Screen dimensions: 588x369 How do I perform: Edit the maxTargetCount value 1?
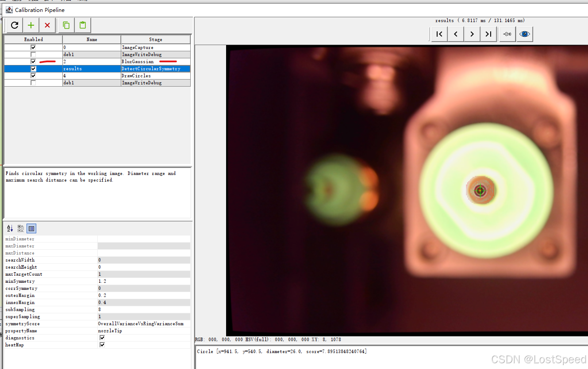coord(144,274)
